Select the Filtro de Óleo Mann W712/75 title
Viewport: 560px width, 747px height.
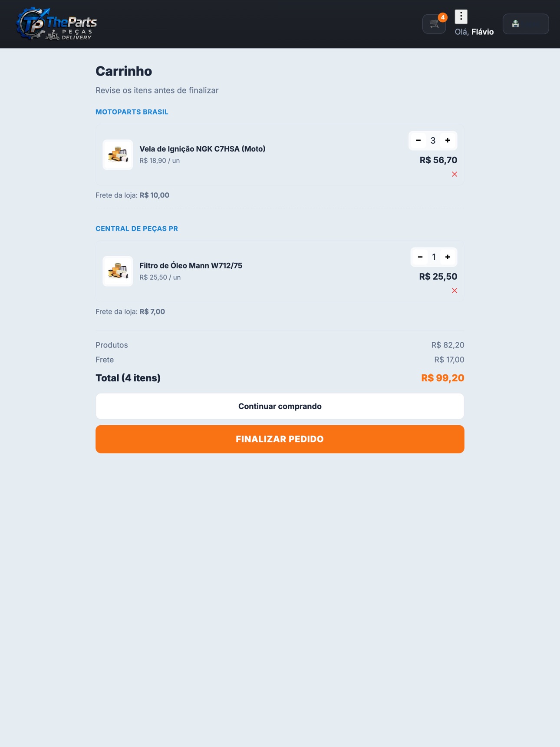(x=191, y=265)
